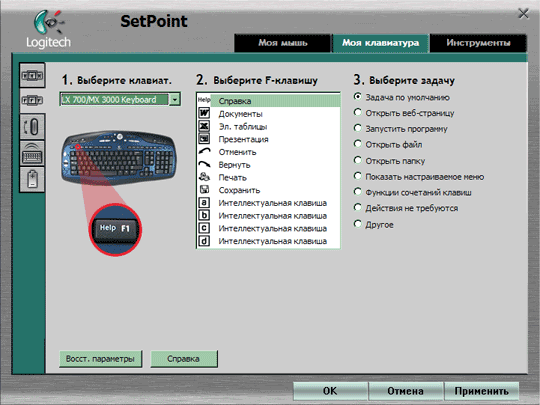Image resolution: width=540 pixels, height=405 pixels.
Task: Click the printer icon beside Печать
Action: (204, 177)
